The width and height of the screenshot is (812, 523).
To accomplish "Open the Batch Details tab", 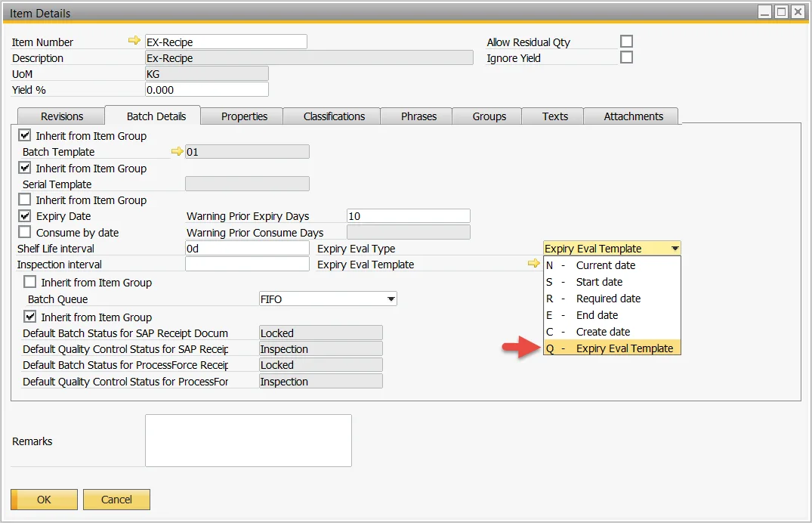I will coord(153,116).
